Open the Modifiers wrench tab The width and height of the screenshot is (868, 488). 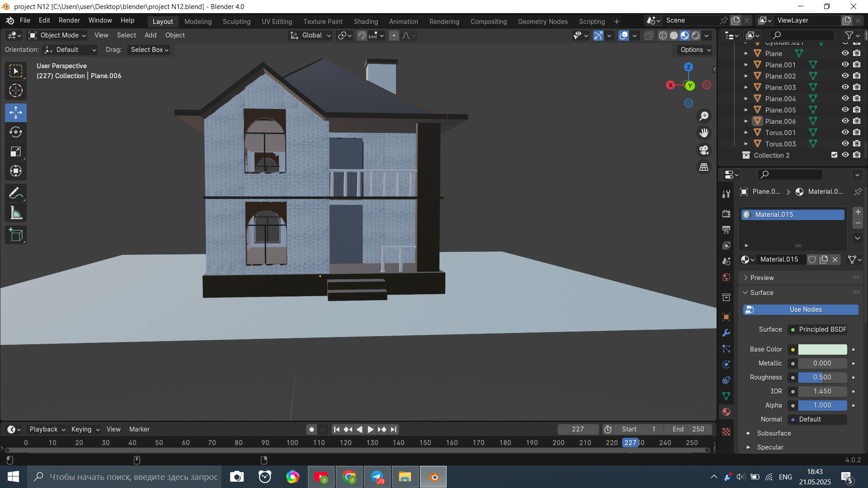point(726,333)
